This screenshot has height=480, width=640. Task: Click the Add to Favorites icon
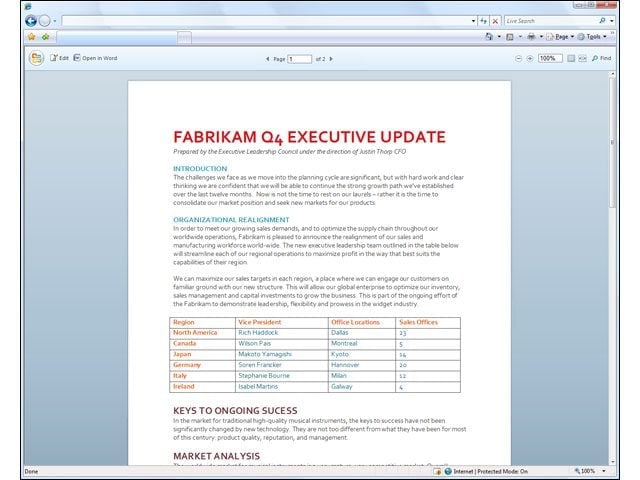[46, 37]
